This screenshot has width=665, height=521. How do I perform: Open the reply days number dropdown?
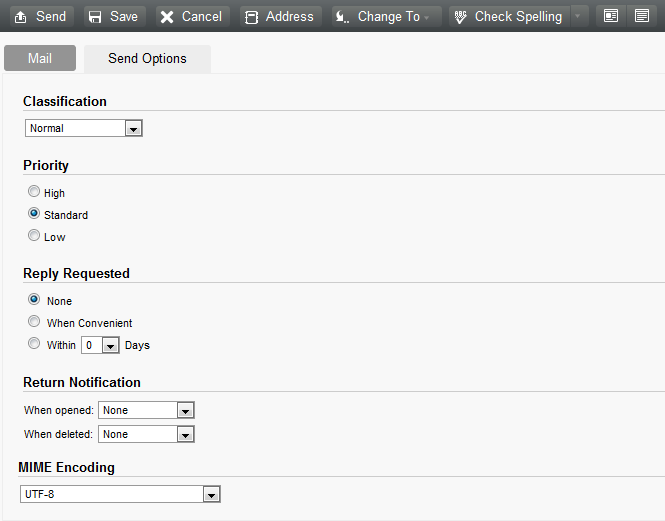109,345
